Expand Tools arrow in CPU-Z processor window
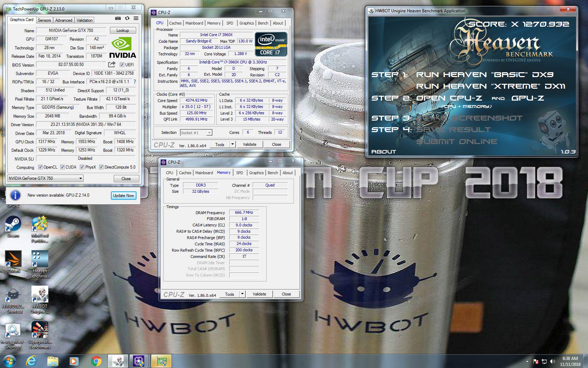The width and height of the screenshot is (588, 368). (x=232, y=144)
